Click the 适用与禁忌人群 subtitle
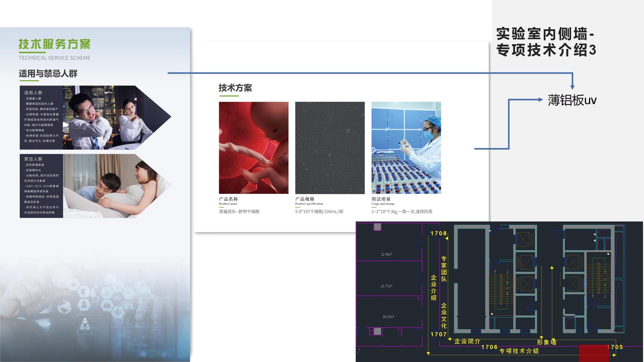Image resolution: width=644 pixels, height=362 pixels. point(48,74)
